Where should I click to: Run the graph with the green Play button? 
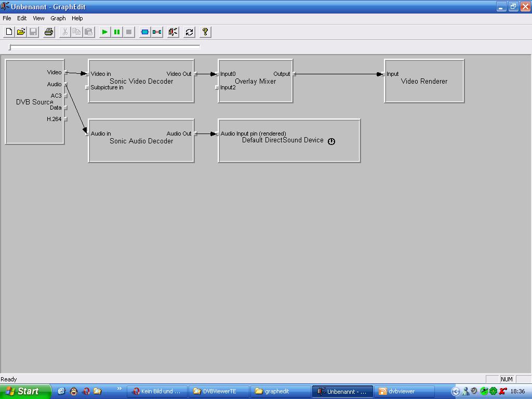tap(105, 32)
